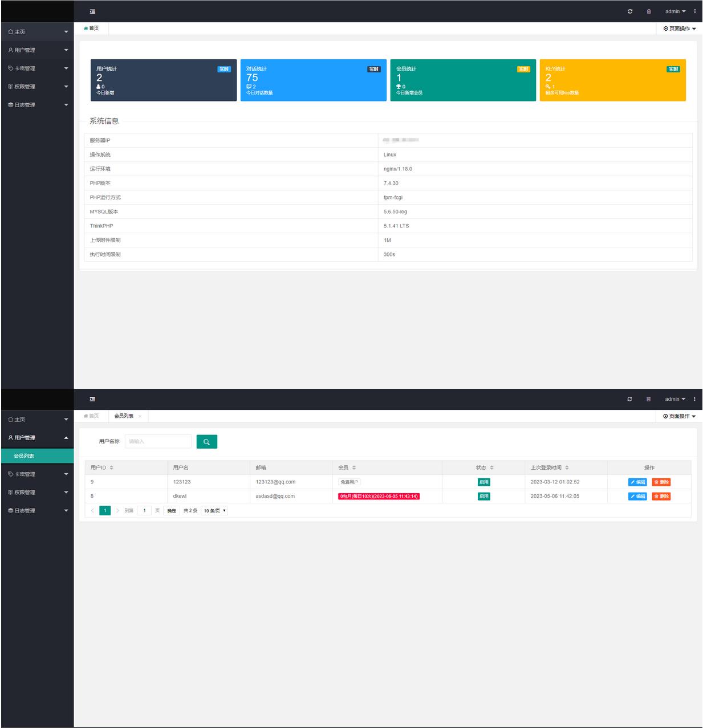Viewport: 703px width, 728px height.
Task: Click the refresh icon on the dashboard header
Action: 630,11
